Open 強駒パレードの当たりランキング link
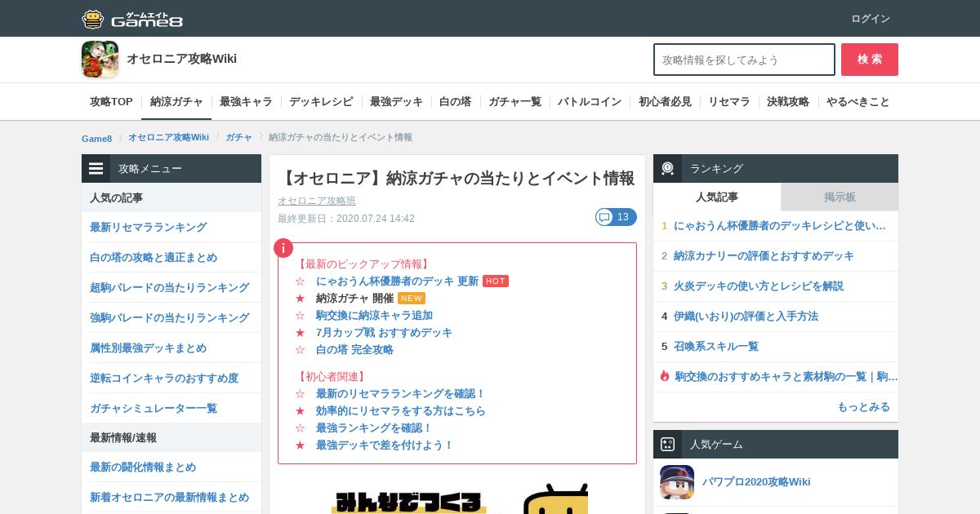This screenshot has height=514, width=980. (x=169, y=317)
